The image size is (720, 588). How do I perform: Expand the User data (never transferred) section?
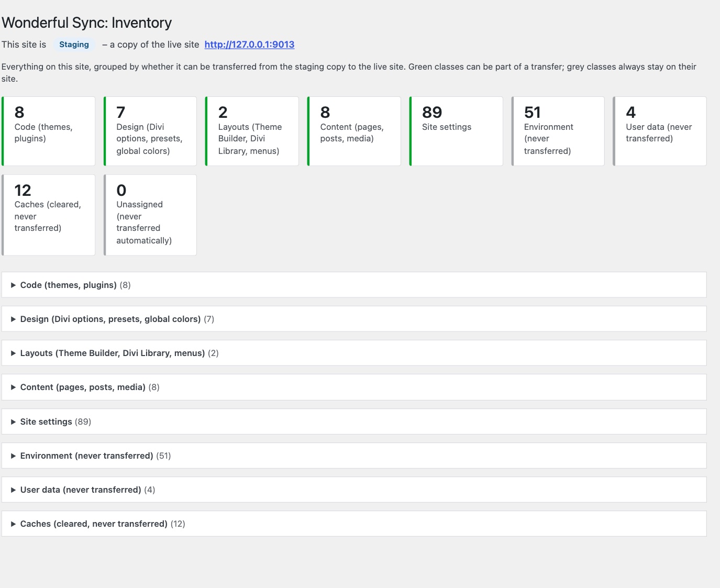coord(354,490)
